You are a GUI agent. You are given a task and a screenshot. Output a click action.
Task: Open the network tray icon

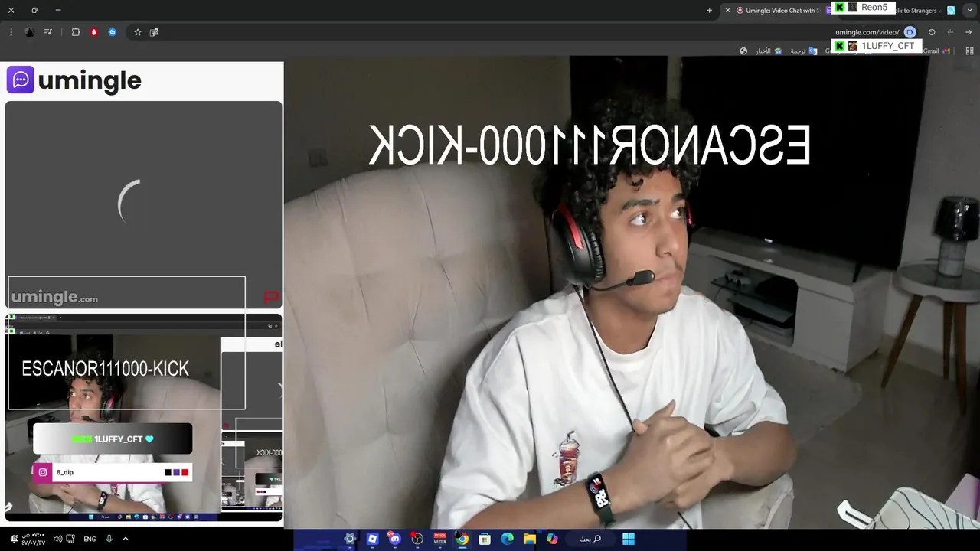coord(71,539)
